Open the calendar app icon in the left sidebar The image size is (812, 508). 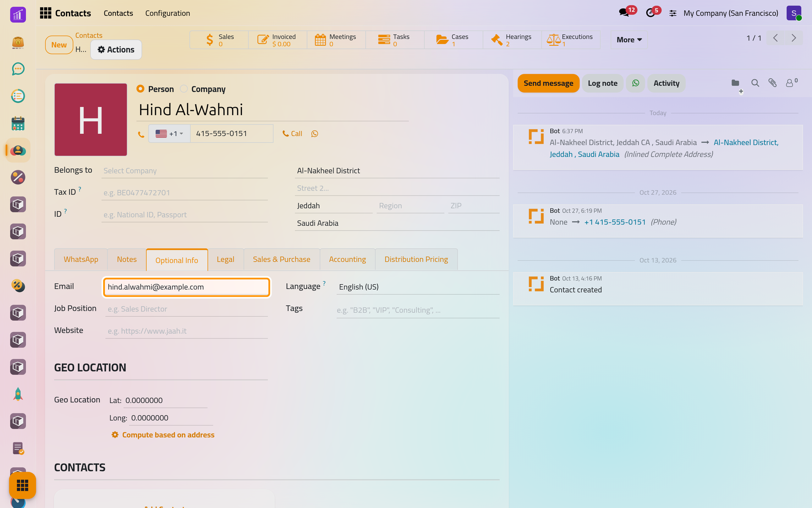coord(18,123)
